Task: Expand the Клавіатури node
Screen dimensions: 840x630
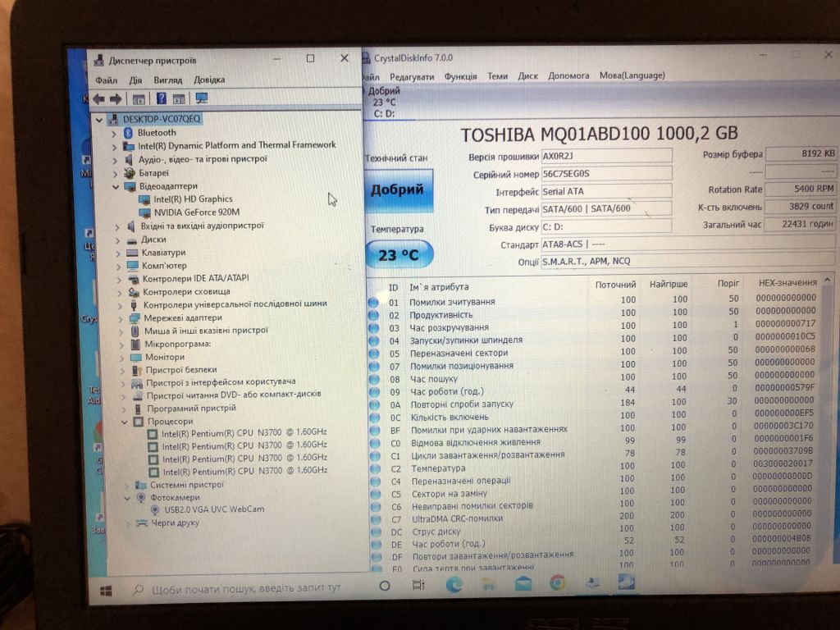Action: tap(118, 253)
